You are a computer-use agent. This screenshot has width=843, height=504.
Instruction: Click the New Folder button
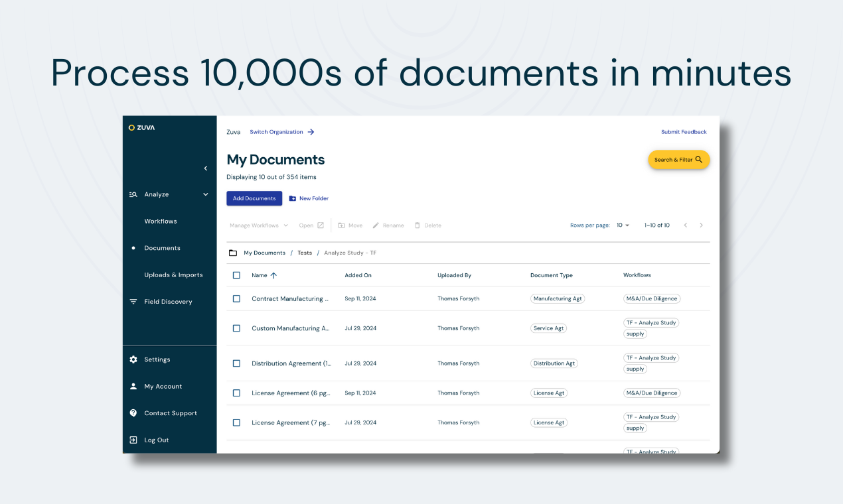point(309,198)
